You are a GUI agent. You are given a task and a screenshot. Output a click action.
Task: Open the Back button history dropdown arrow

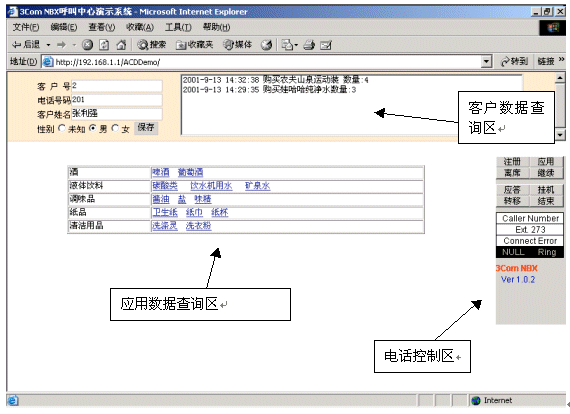(x=48, y=45)
